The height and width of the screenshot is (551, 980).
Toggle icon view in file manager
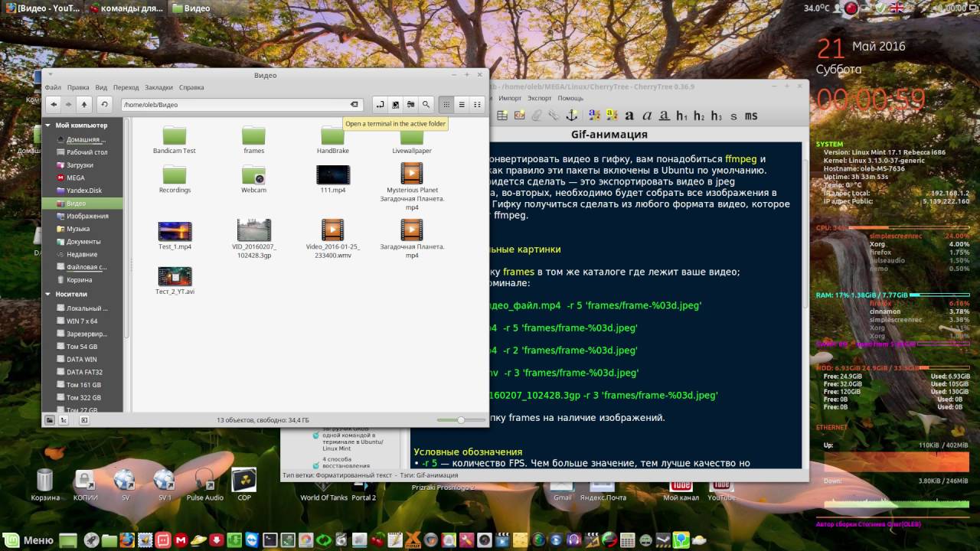[446, 104]
